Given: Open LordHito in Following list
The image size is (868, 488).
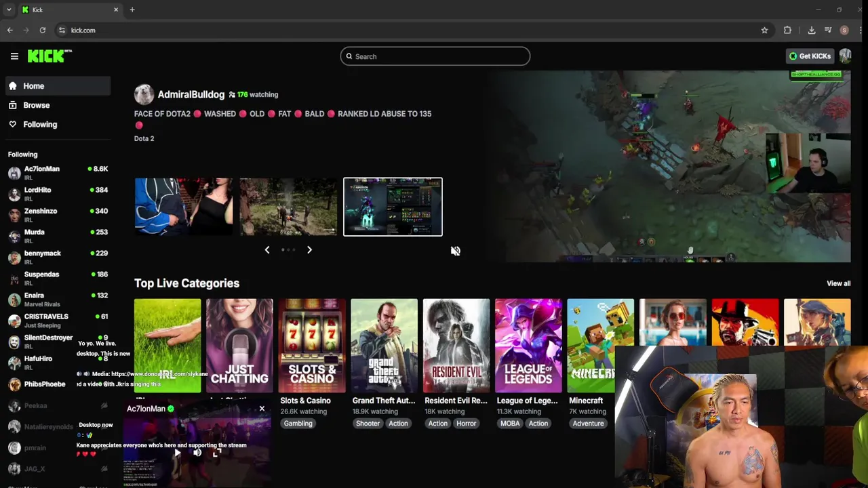Looking at the screenshot, I should (58, 194).
